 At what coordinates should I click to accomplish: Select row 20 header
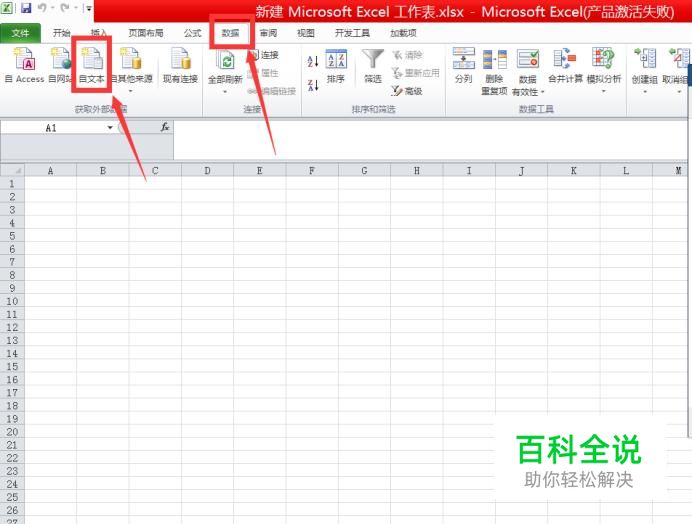[x=12, y=432]
